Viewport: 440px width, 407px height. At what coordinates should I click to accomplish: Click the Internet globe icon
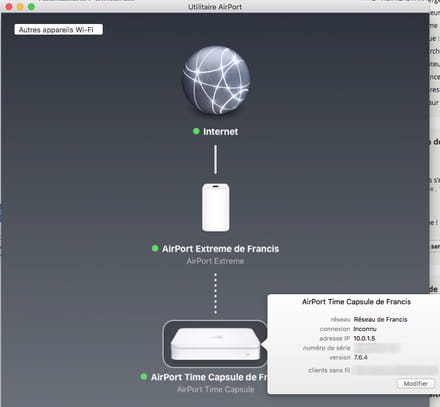pyautogui.click(x=216, y=80)
